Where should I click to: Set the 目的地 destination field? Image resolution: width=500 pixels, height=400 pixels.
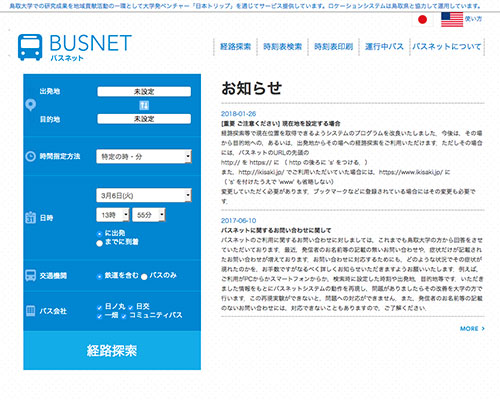[x=144, y=119]
